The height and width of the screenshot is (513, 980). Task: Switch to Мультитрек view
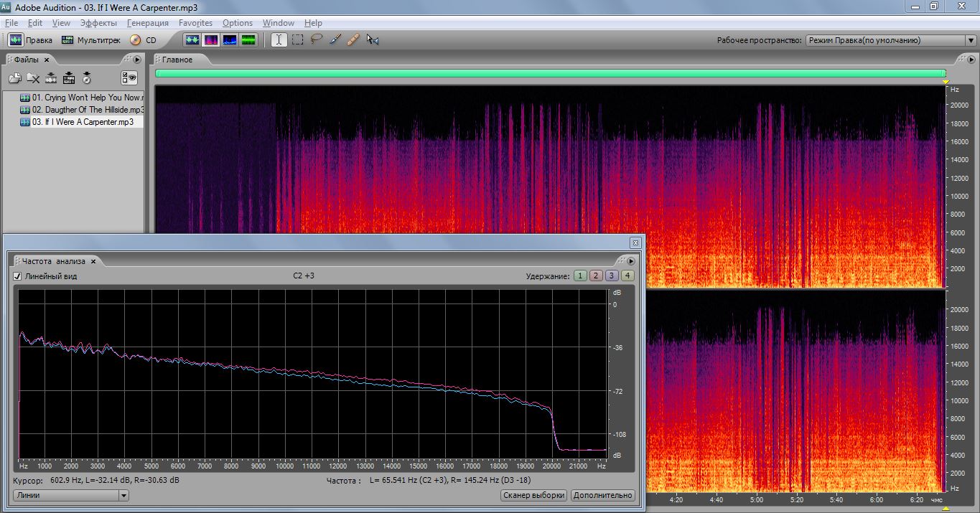pyautogui.click(x=91, y=40)
